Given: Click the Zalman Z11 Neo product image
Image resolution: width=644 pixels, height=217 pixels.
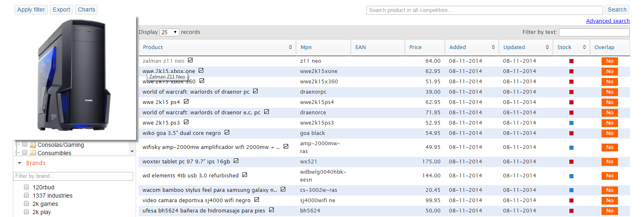Looking at the screenshot, I should [75, 78].
